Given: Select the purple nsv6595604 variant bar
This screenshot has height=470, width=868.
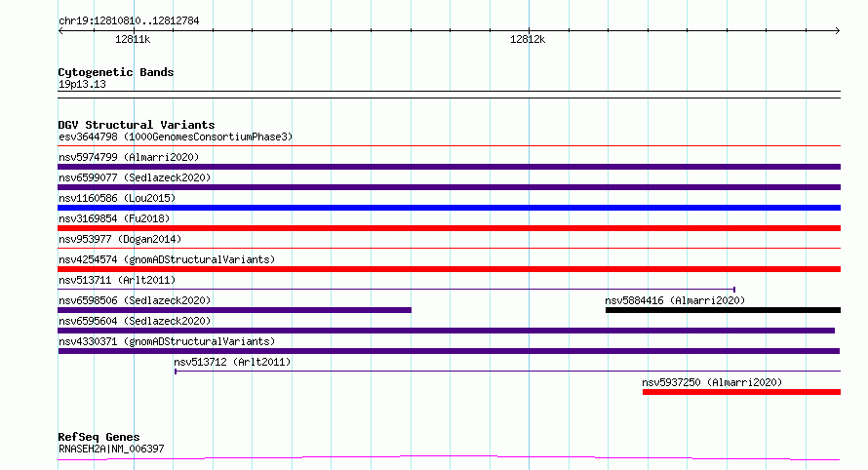Looking at the screenshot, I should 446,331.
